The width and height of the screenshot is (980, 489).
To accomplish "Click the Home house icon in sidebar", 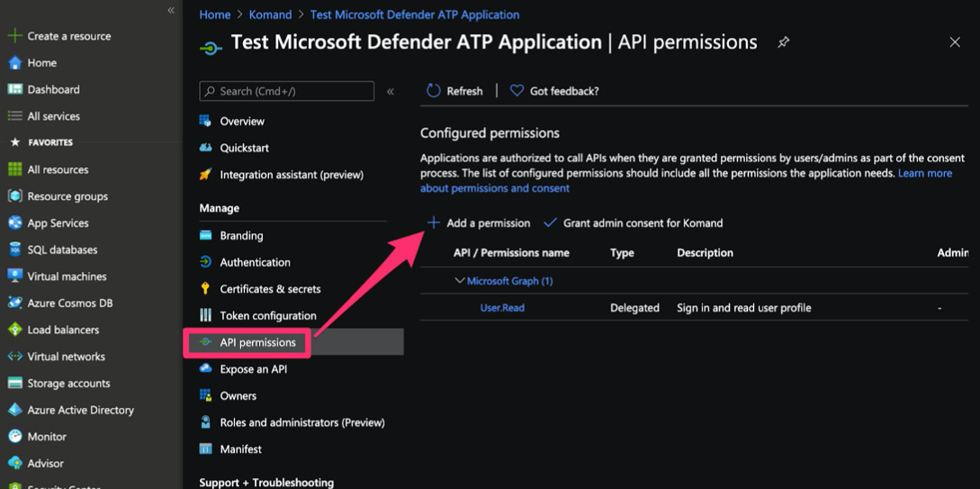I will coord(15,62).
